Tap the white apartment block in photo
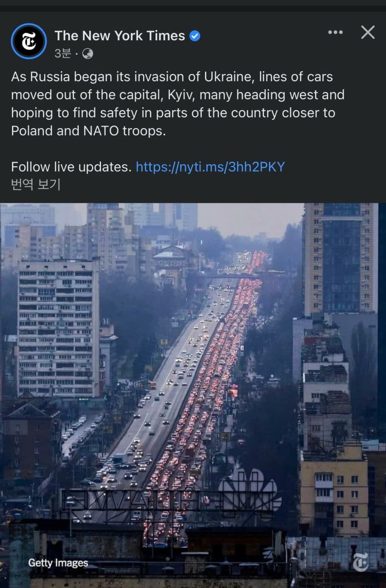386x588 pixels. click(x=57, y=328)
